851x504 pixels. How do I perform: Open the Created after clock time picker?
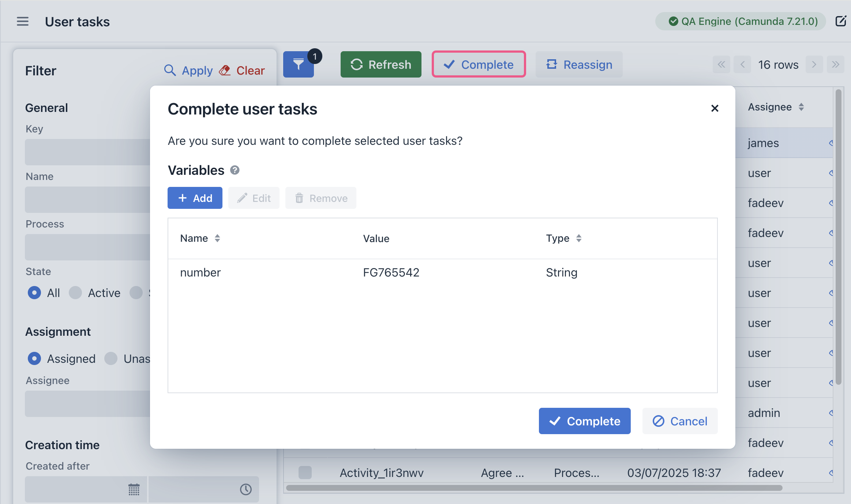click(x=245, y=489)
